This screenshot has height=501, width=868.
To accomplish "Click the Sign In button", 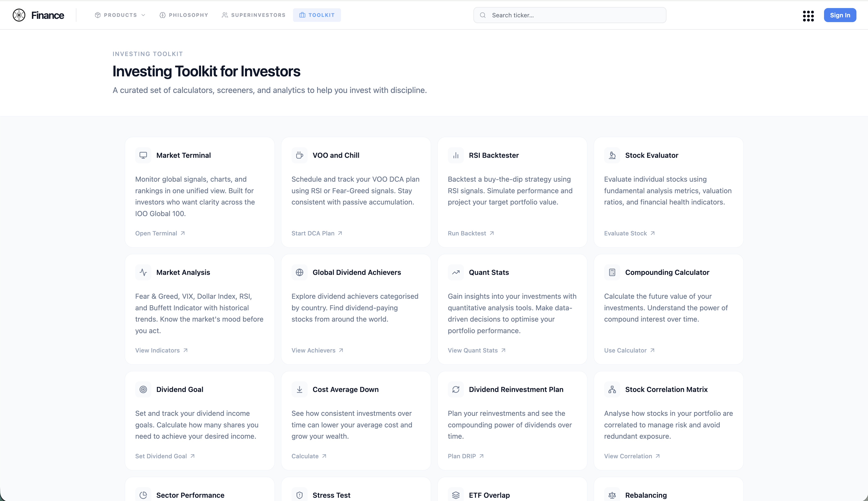I will pos(840,15).
